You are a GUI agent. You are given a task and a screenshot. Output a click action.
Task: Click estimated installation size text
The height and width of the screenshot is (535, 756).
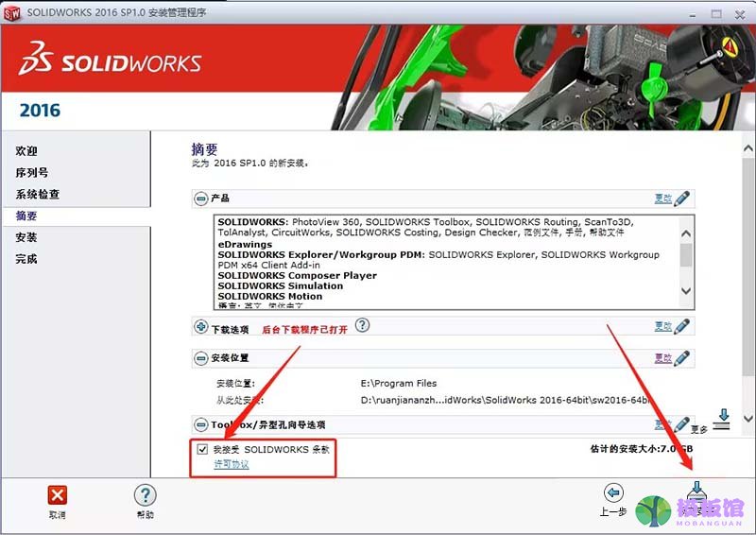642,449
